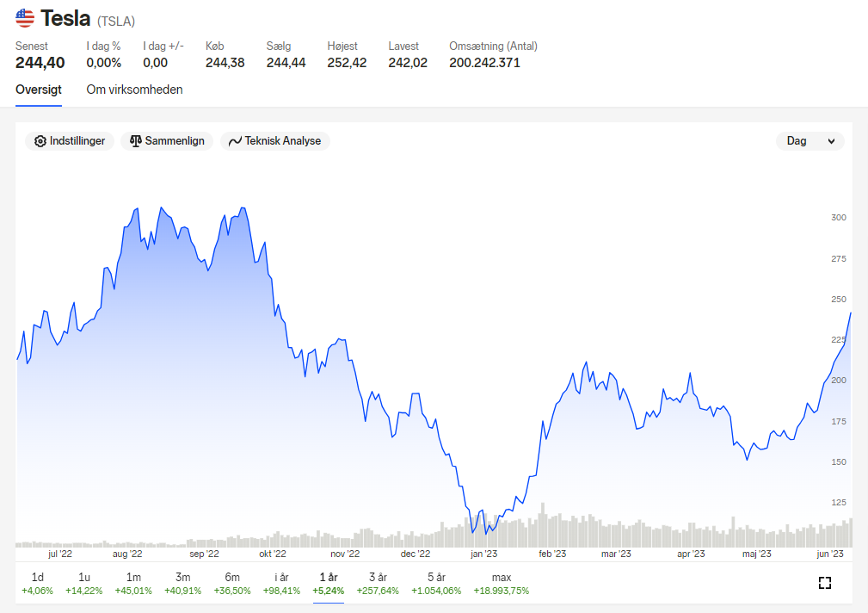This screenshot has width=868, height=613.
Task: Click the 150 price axis label
Action: pos(838,461)
